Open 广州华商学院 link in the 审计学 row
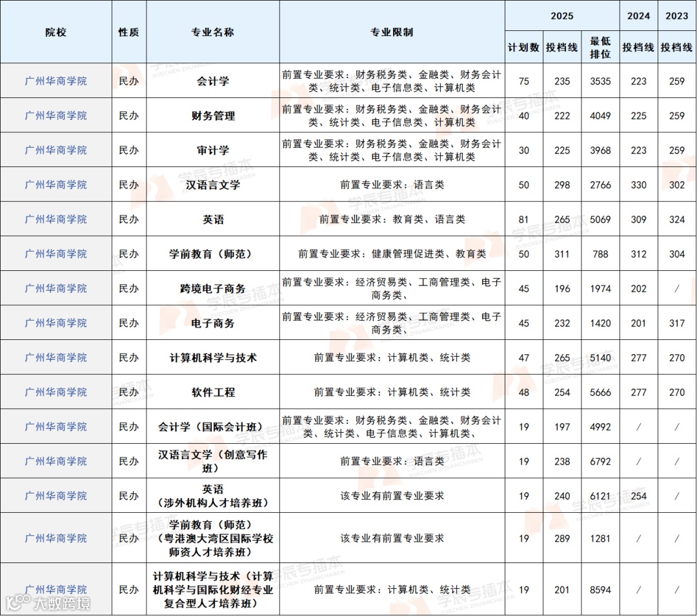This screenshot has width=697, height=616. click(56, 150)
